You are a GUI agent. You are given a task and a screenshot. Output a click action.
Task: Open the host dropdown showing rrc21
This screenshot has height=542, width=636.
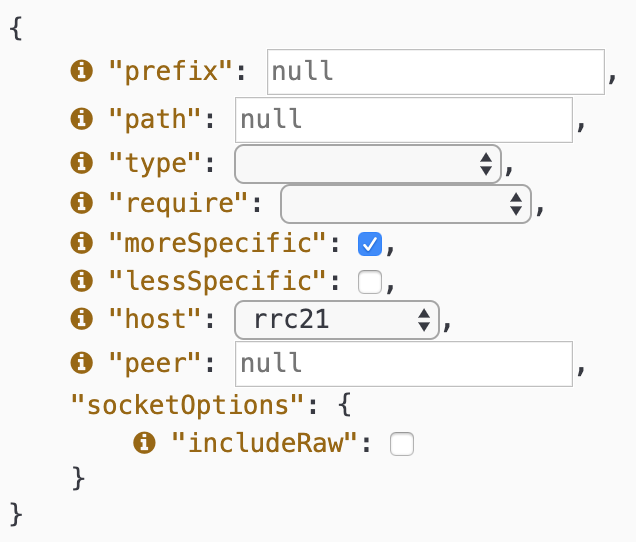click(337, 320)
